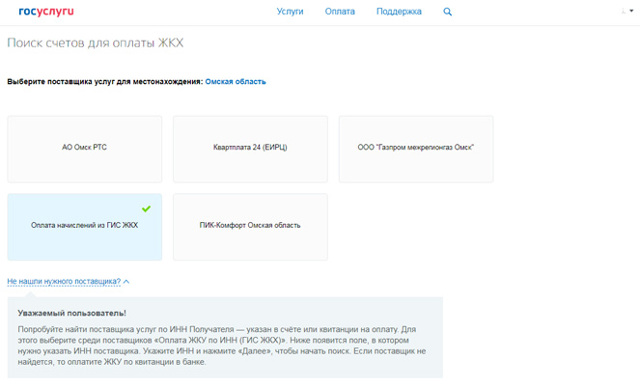
Task: Select ООО Газпром межрегионгаз Омск card
Action: pos(416,149)
